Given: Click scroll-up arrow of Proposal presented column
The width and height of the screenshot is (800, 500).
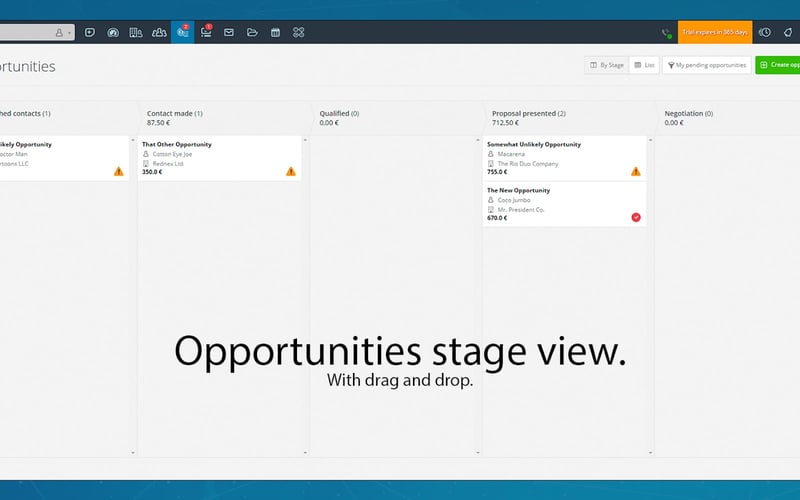Looking at the screenshot, I should tap(650, 140).
